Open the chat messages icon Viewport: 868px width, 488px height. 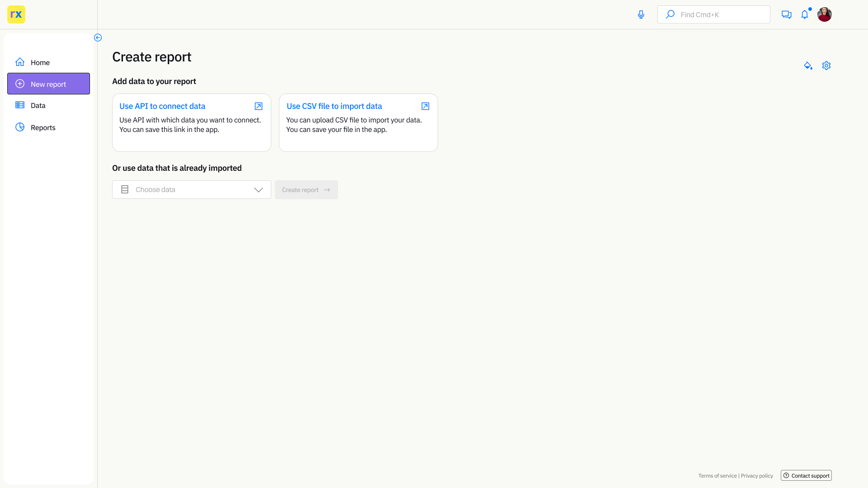pyautogui.click(x=787, y=14)
